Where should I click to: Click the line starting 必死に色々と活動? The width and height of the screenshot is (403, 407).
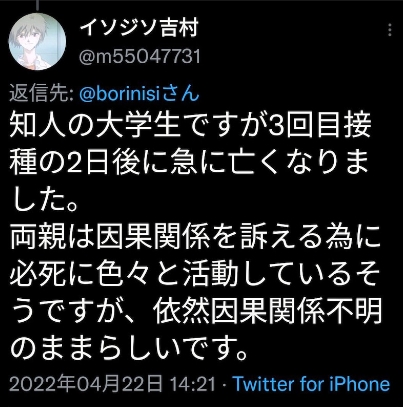[195, 276]
